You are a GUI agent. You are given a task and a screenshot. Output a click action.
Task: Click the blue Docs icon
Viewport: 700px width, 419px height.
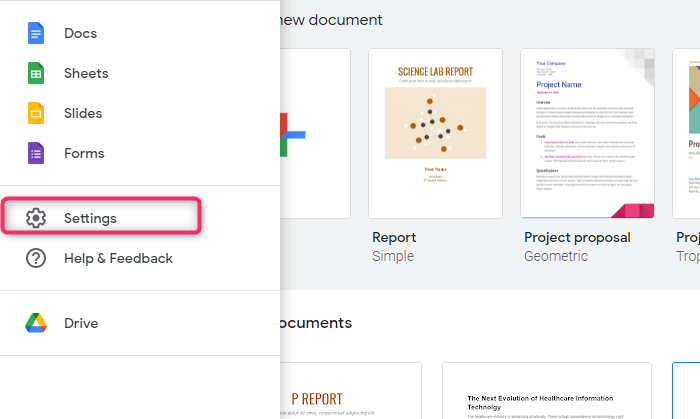(x=36, y=33)
